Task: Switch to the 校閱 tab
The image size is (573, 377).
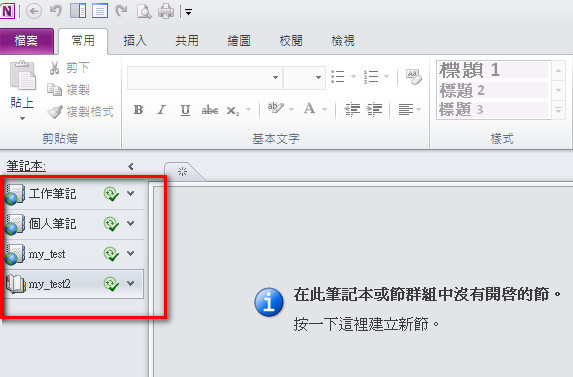Action: pos(291,41)
